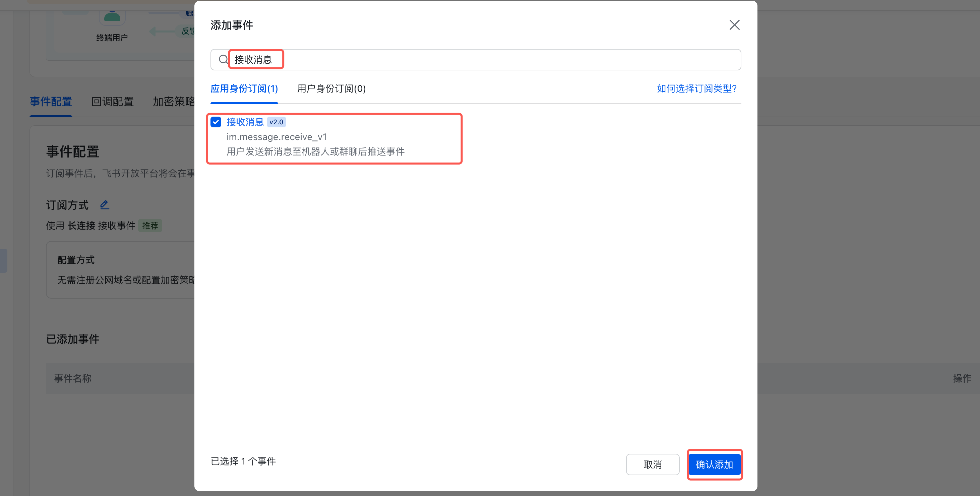The height and width of the screenshot is (496, 980).
Task: Click the search magnifier icon
Action: [x=223, y=59]
